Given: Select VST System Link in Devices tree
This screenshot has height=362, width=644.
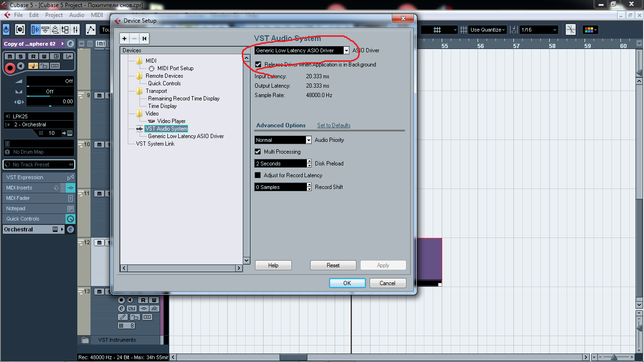Looking at the screenshot, I should (x=155, y=144).
